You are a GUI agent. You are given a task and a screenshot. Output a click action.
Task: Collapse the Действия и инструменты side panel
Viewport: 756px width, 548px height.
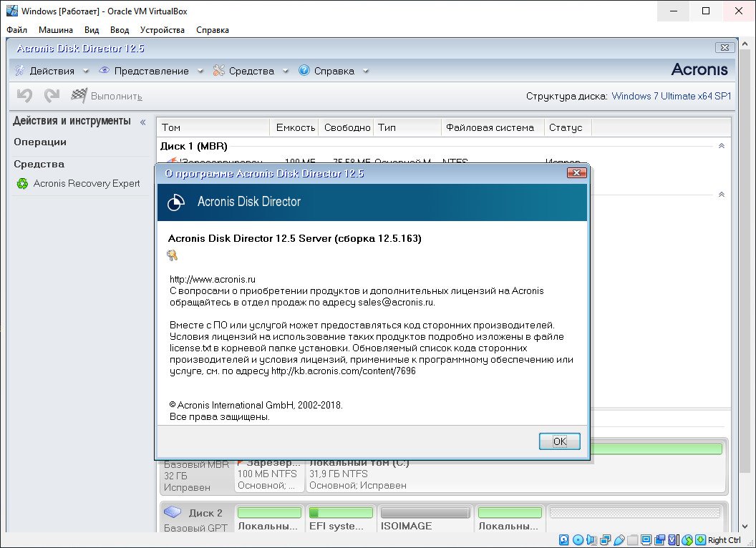pos(142,122)
